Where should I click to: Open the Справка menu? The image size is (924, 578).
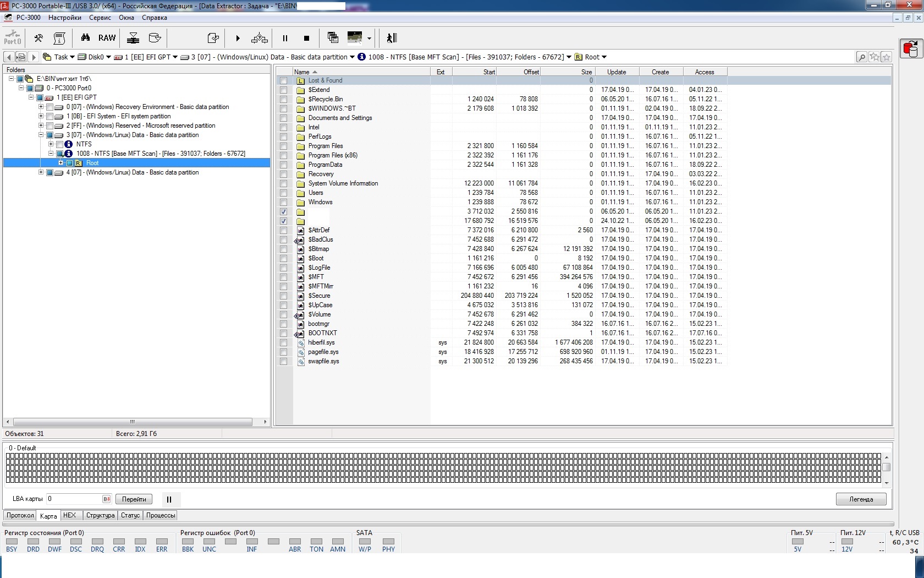[155, 18]
